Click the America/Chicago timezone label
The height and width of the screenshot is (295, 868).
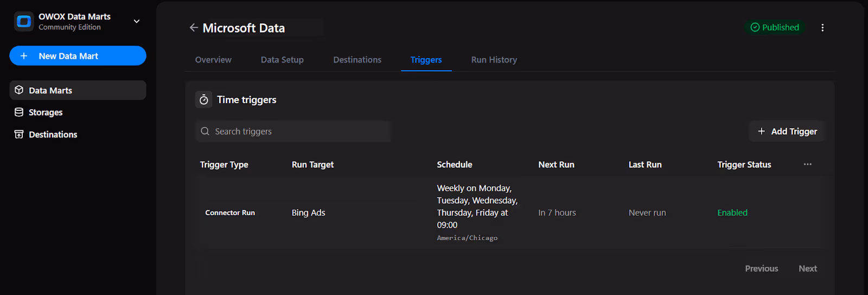click(x=467, y=238)
